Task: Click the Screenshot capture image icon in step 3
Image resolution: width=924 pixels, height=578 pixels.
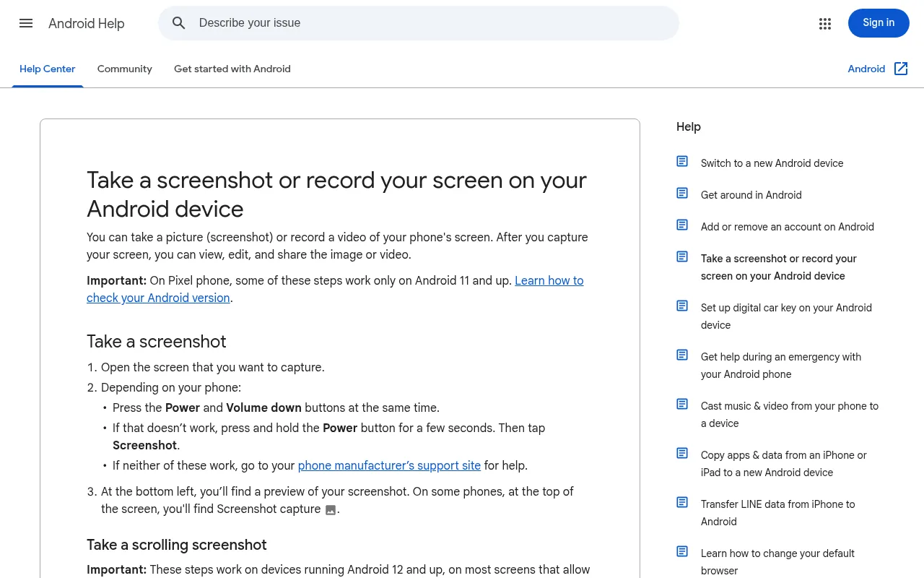Action: coord(331,510)
